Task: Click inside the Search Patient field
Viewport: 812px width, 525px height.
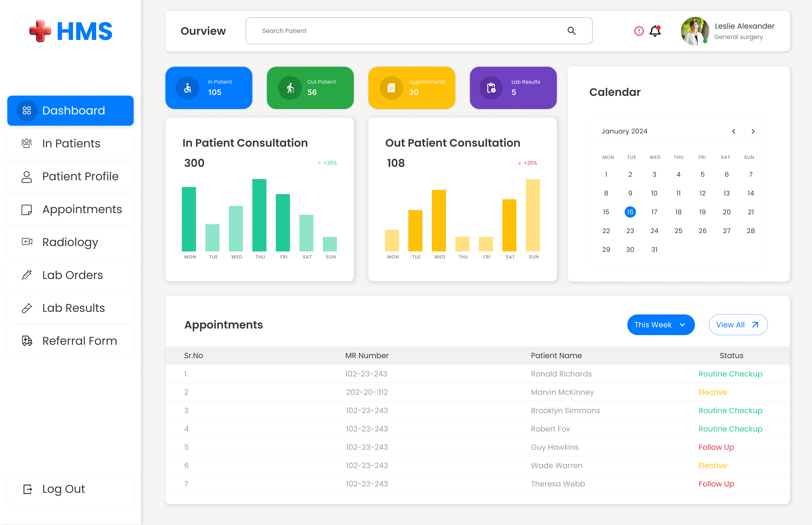Action: point(375,31)
